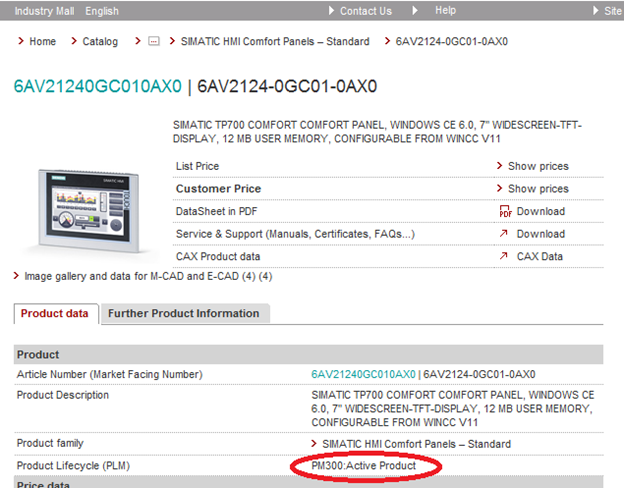
Task: Click teal article number 6AV21240GC010AX0 in table
Action: pyautogui.click(x=363, y=374)
